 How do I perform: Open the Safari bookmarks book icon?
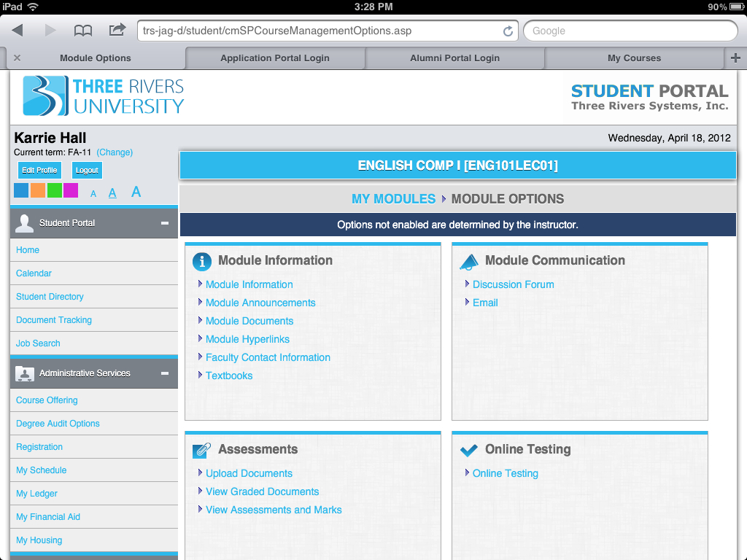[x=83, y=31]
